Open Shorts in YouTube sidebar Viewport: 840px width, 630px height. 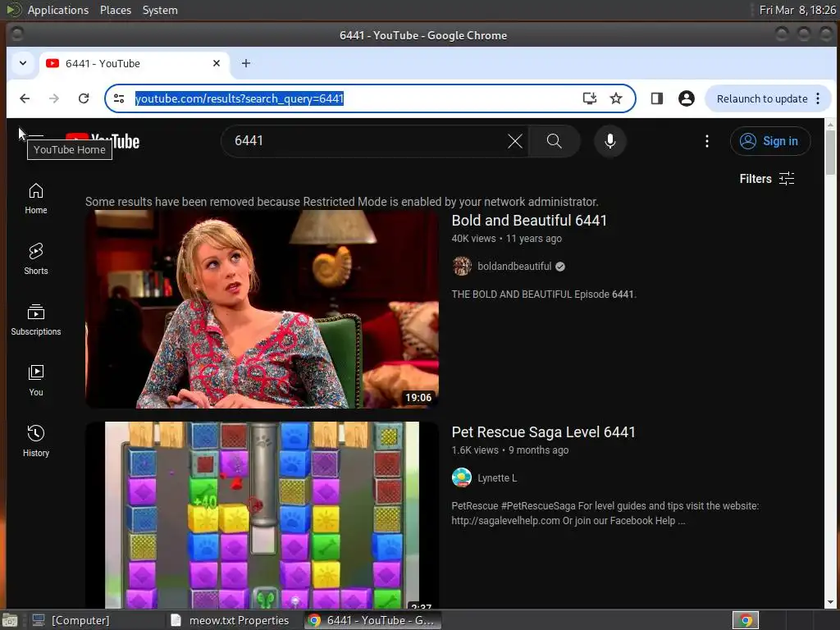coord(36,259)
